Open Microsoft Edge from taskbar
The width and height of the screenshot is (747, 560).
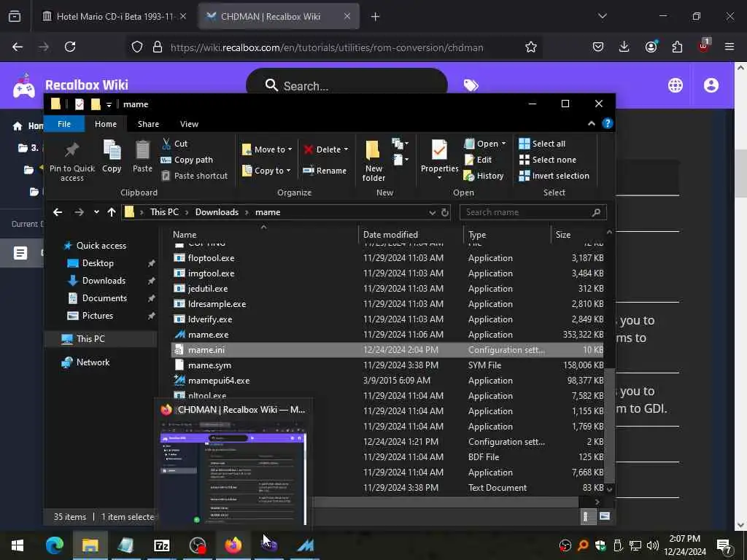[x=54, y=545]
